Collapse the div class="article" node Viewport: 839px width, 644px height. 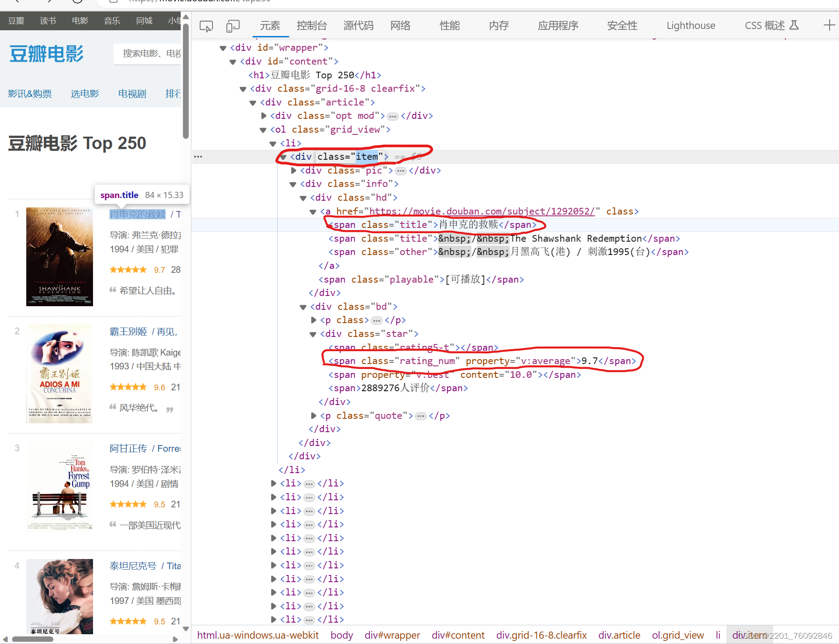coord(253,103)
